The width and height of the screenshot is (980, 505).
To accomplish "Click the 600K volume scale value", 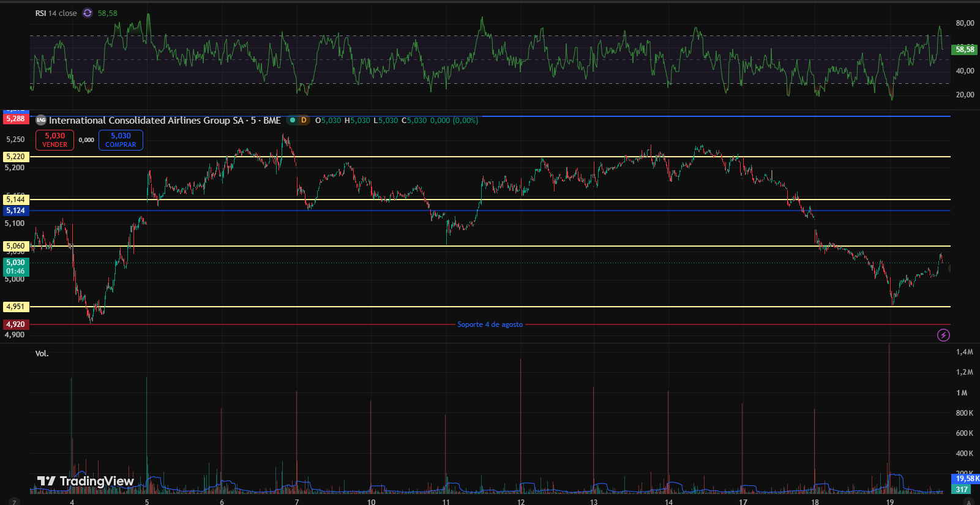I will tap(965, 433).
